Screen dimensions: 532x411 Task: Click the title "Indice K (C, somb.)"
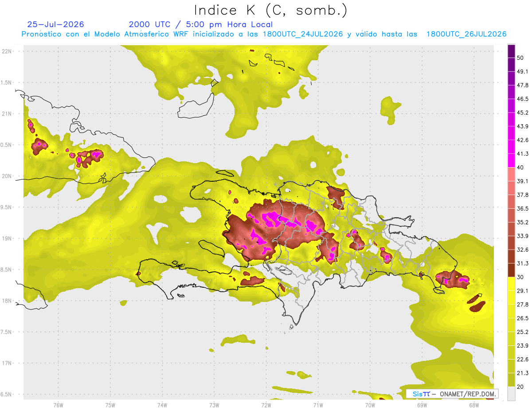click(x=271, y=10)
